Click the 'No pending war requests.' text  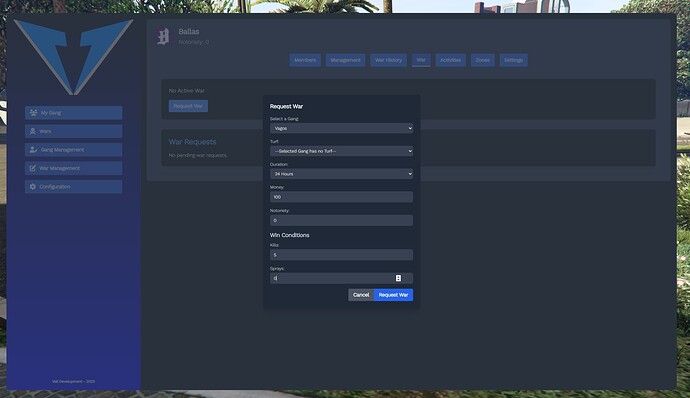pos(198,155)
